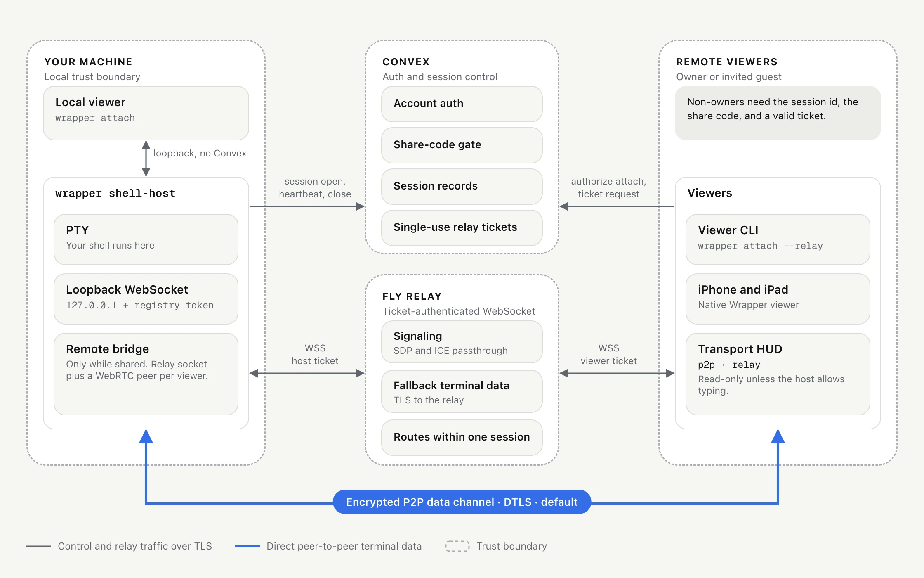Select Single-use relay tickets box
This screenshot has height=578, width=924.
point(462,228)
